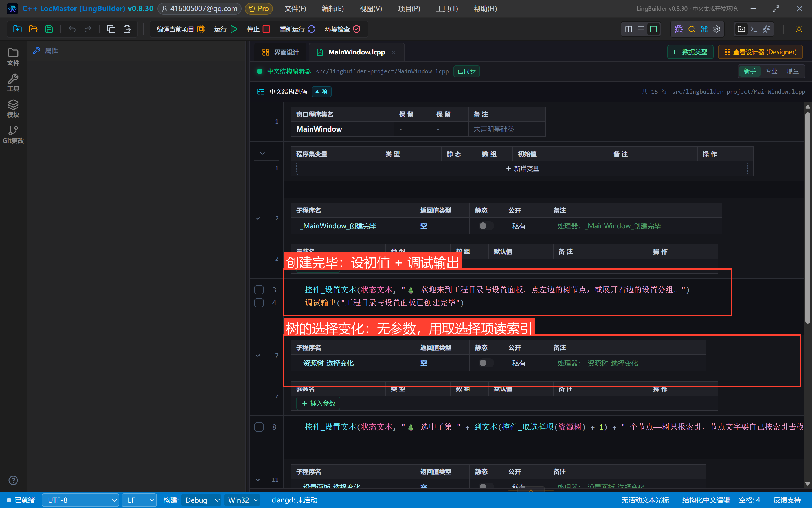Toggle light theme sun icon
The image size is (812, 508).
pyautogui.click(x=799, y=29)
